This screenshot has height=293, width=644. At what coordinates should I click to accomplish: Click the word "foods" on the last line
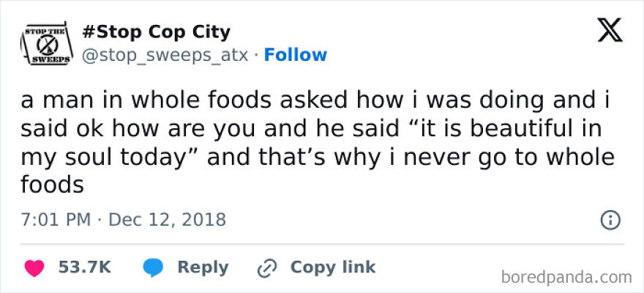click(52, 185)
